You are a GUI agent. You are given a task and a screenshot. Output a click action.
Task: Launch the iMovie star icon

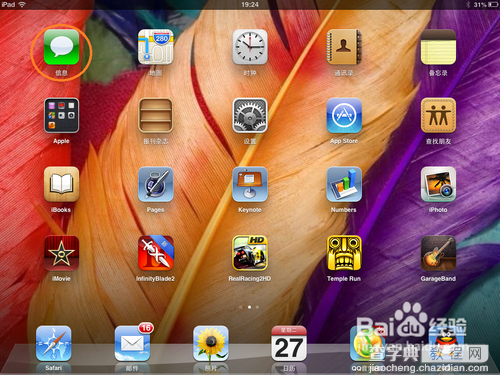[61, 253]
